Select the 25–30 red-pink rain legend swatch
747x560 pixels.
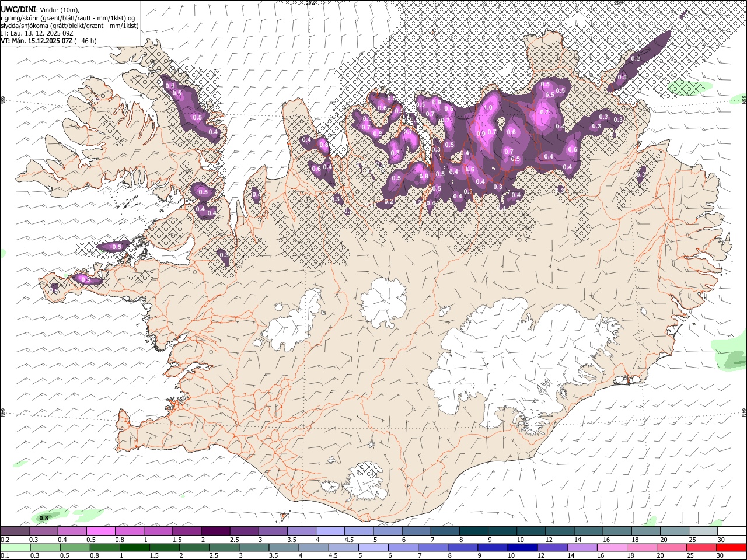point(701,547)
